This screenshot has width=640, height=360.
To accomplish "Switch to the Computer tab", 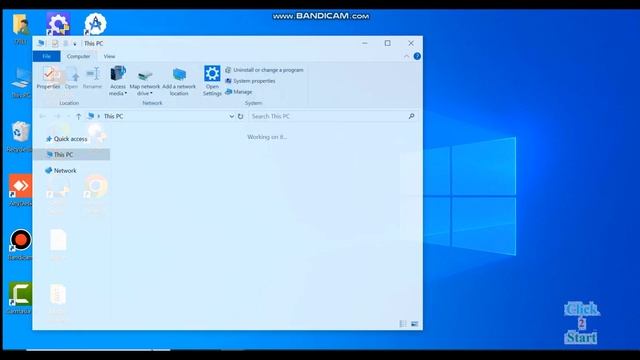I will [x=78, y=56].
